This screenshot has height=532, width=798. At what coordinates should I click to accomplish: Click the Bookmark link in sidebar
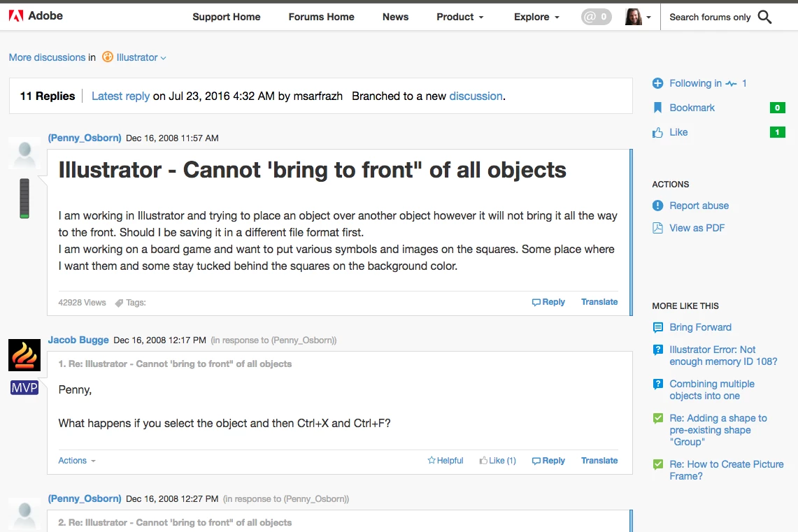(692, 108)
